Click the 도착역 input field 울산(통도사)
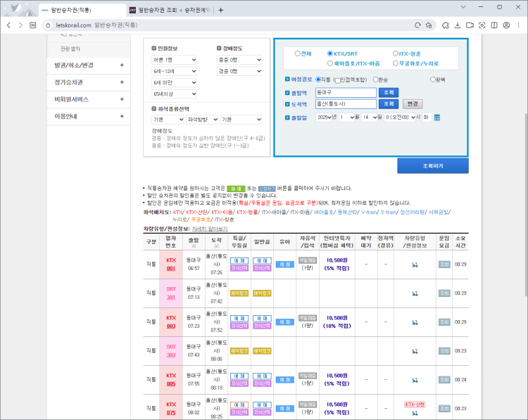Viewport: 528px width, 420px height. click(x=346, y=104)
